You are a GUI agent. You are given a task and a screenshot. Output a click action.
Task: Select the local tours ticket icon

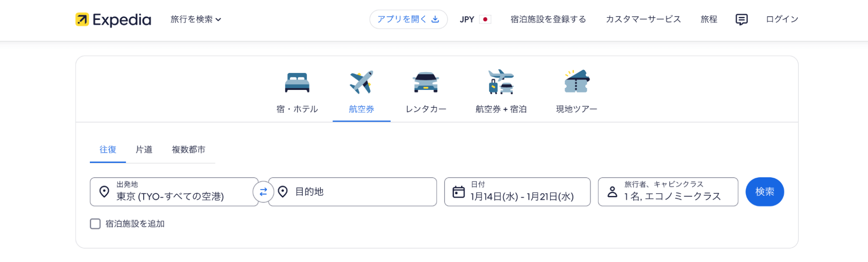(x=576, y=82)
